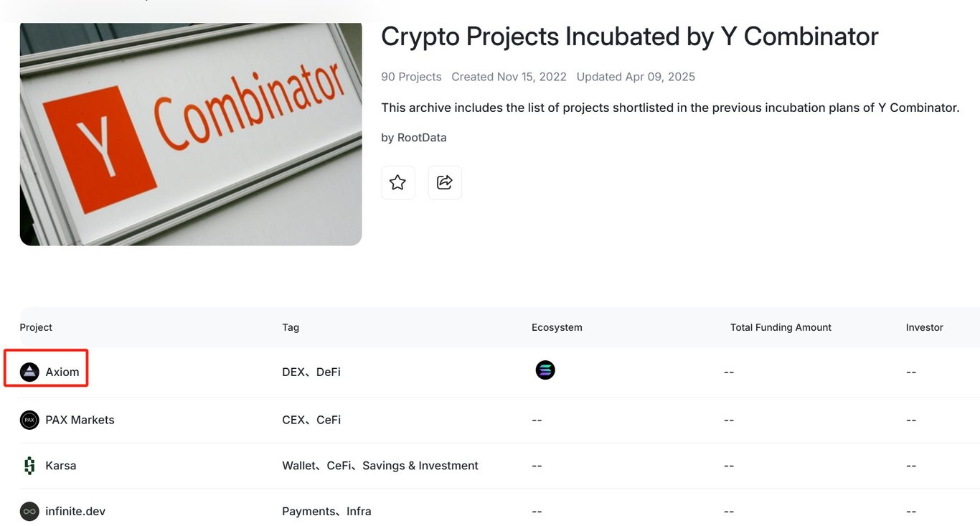Viewport: 980px width, 526px height.
Task: Select the Project column header
Action: coord(36,327)
